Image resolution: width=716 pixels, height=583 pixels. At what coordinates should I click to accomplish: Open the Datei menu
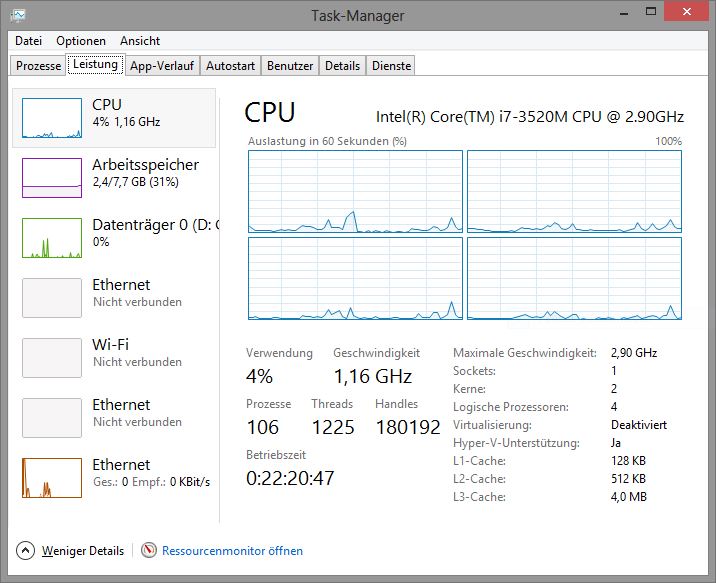(x=29, y=41)
